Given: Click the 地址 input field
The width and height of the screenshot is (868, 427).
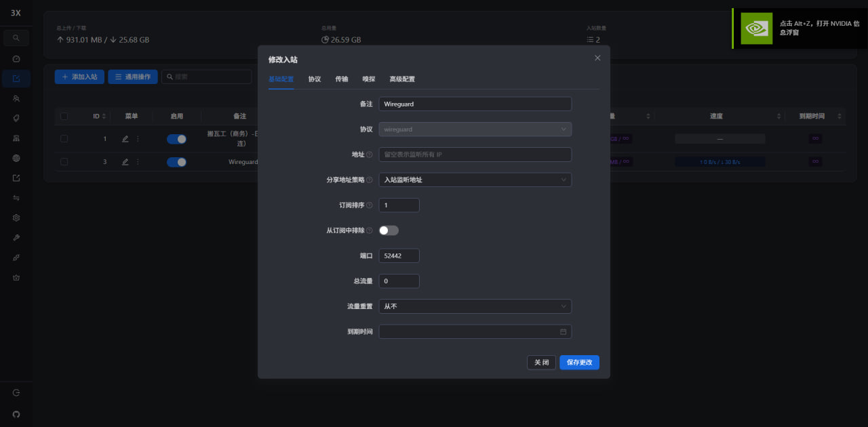Looking at the screenshot, I should coord(475,155).
